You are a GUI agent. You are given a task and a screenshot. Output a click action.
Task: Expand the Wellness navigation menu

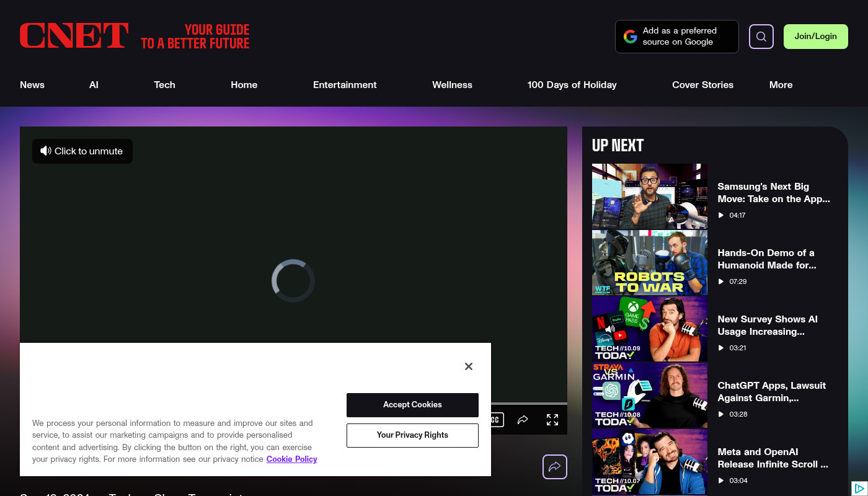(452, 85)
